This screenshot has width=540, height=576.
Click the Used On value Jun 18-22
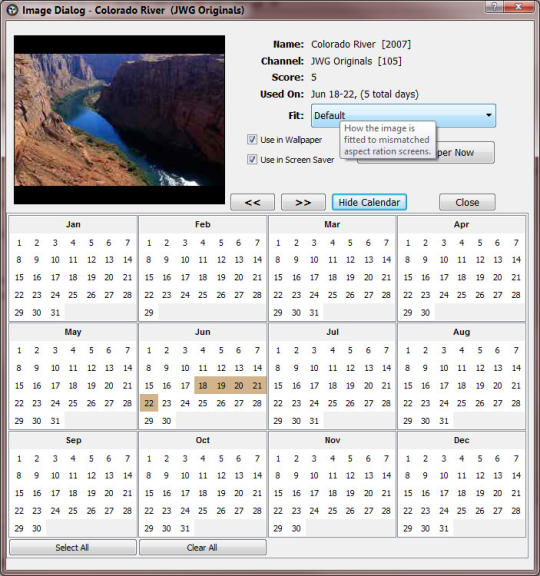click(x=365, y=94)
